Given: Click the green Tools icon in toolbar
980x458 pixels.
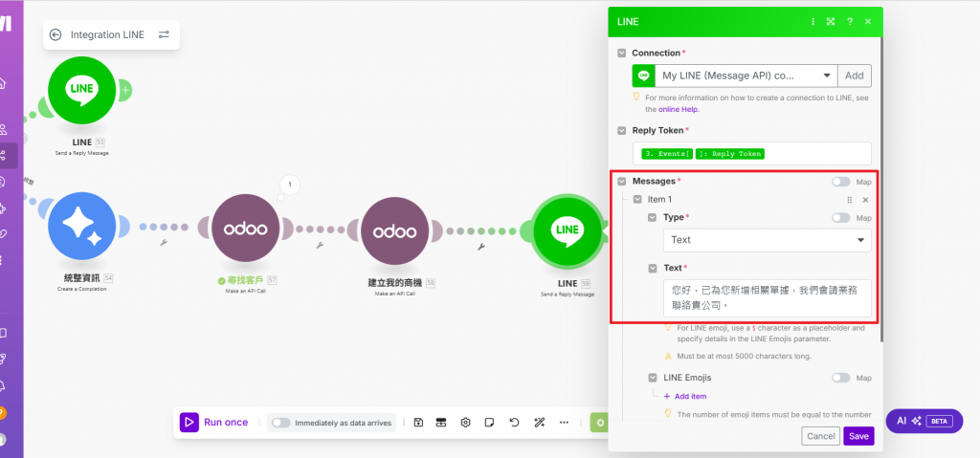Looking at the screenshot, I should point(600,423).
